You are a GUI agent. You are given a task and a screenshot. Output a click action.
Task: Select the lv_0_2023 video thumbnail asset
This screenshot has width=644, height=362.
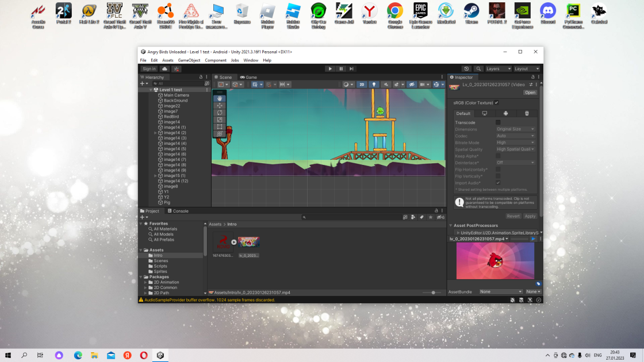[248, 242]
